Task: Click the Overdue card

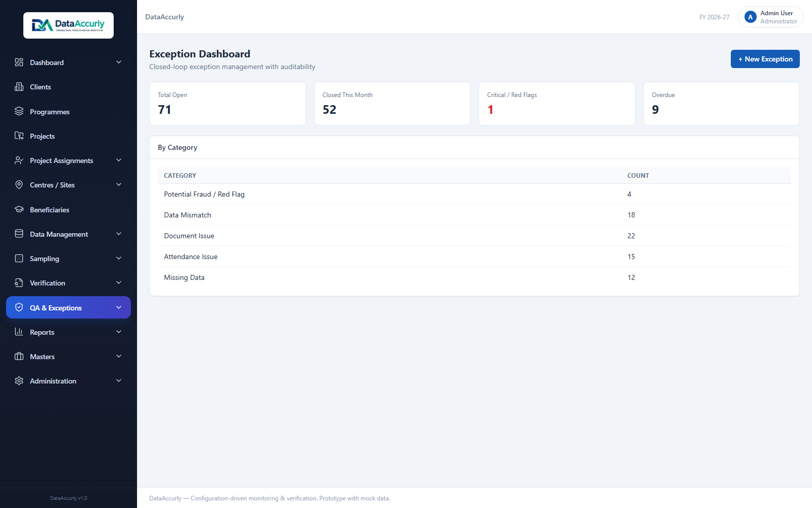Action: pos(721,104)
